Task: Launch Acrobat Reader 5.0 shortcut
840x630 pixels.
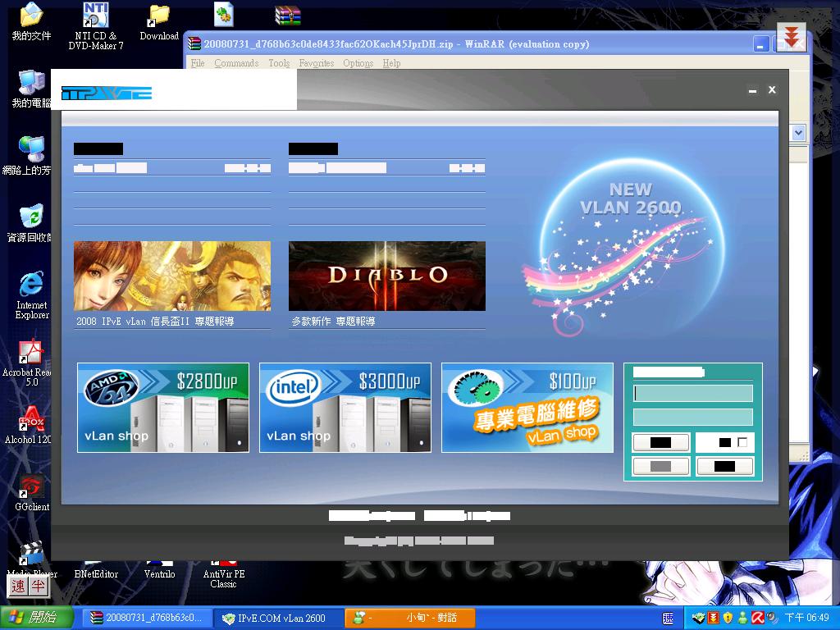Action: pos(28,362)
